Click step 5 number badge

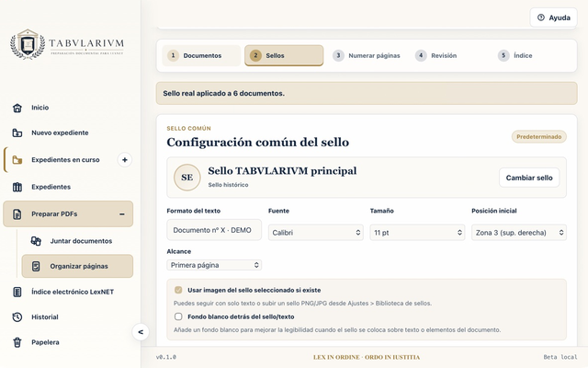pyautogui.click(x=503, y=55)
